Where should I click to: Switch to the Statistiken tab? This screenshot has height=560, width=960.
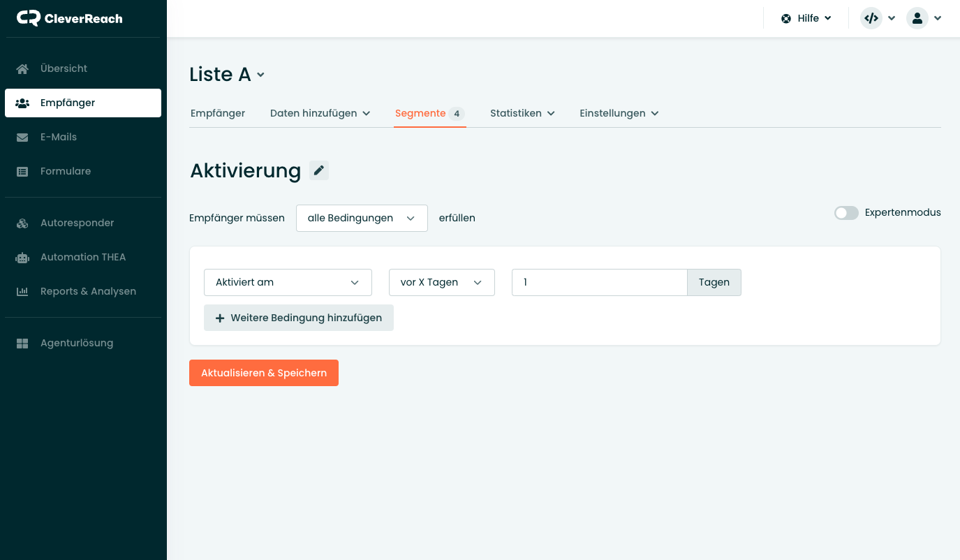[522, 113]
